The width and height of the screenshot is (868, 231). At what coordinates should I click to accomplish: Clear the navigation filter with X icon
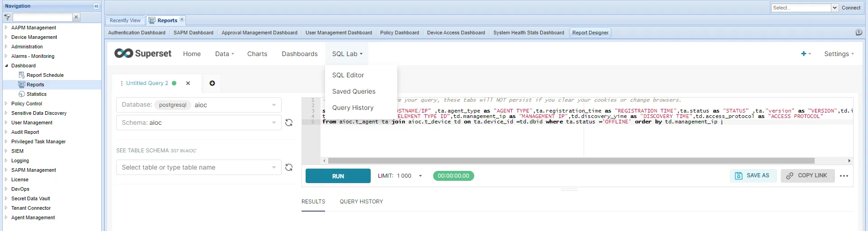(76, 17)
